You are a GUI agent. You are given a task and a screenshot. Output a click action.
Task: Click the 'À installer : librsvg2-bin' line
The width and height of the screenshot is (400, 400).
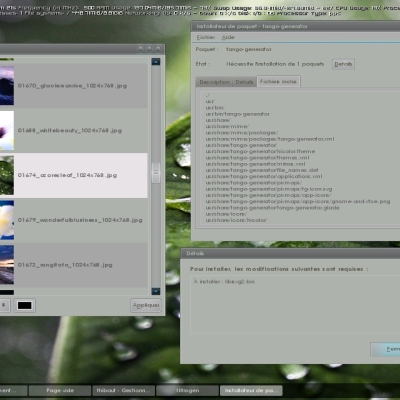(224, 282)
